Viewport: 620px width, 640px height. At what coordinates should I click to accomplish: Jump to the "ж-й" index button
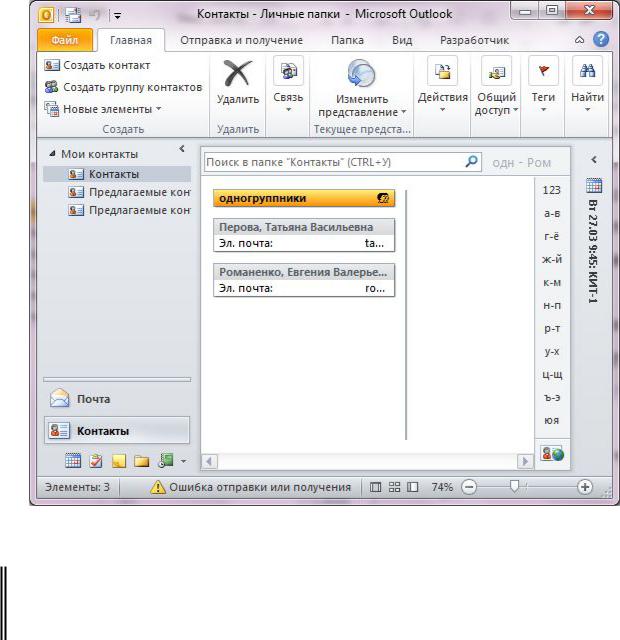[x=552, y=259]
